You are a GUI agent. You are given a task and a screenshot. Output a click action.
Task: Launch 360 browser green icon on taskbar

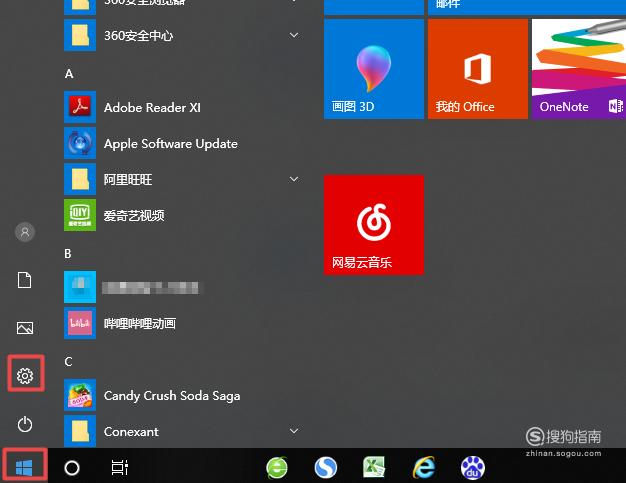pyautogui.click(x=277, y=467)
